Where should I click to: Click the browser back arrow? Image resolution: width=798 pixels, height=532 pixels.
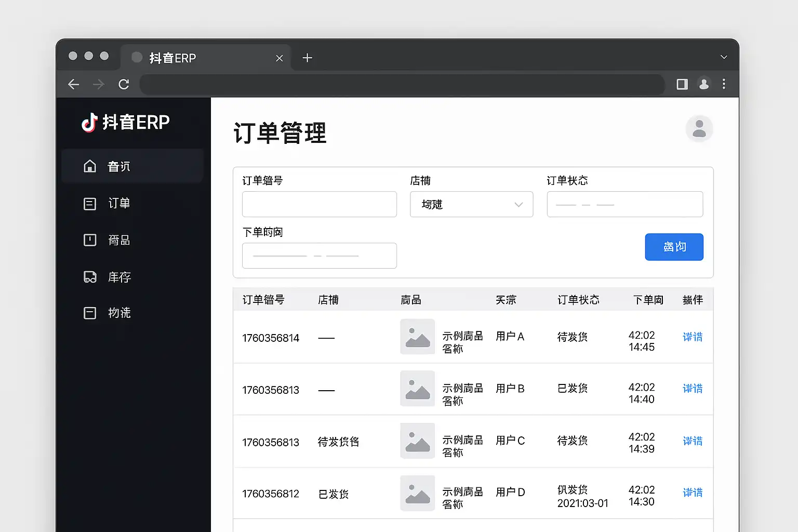click(74, 84)
